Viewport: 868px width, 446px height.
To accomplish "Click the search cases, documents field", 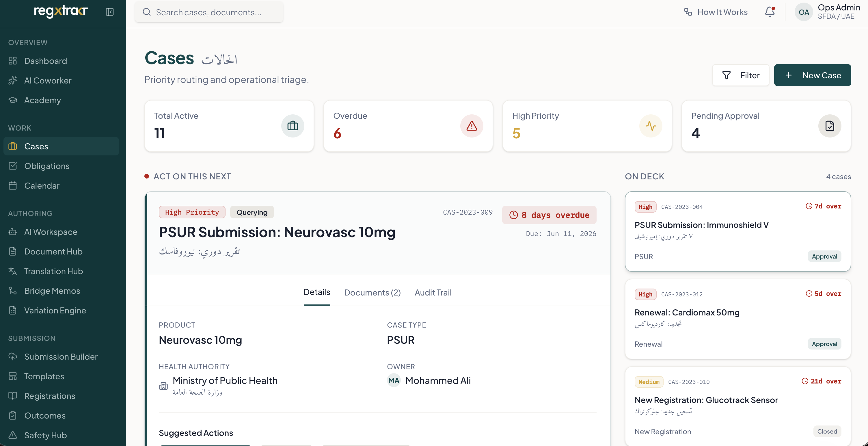I will pyautogui.click(x=209, y=12).
